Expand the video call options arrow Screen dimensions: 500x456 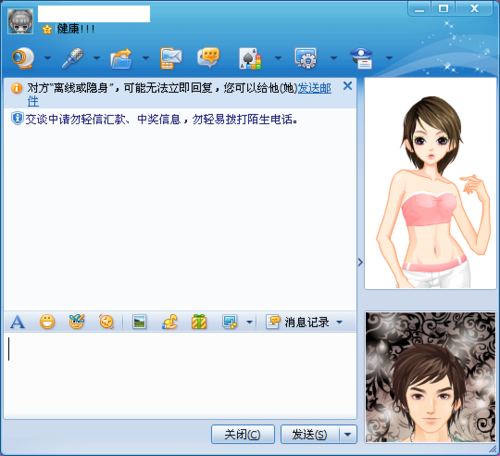[x=48, y=58]
